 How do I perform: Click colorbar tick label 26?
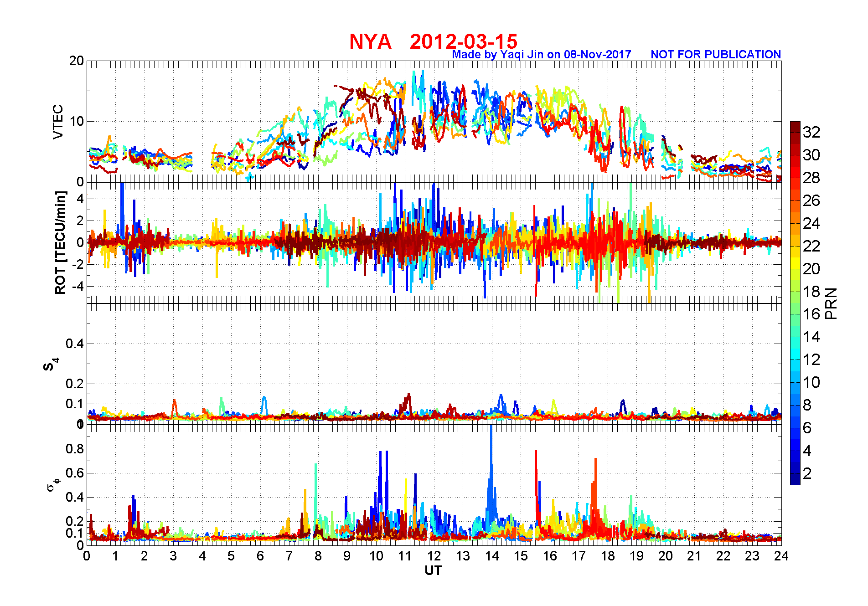[x=811, y=200]
